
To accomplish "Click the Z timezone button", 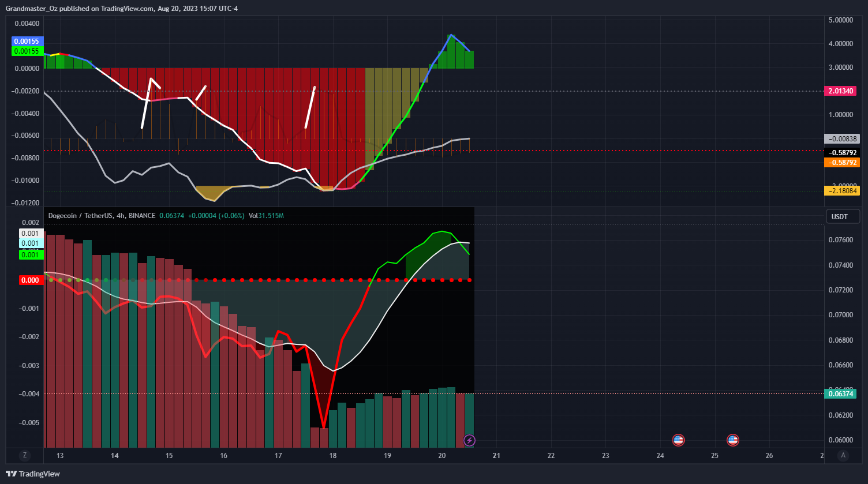I will (25, 455).
